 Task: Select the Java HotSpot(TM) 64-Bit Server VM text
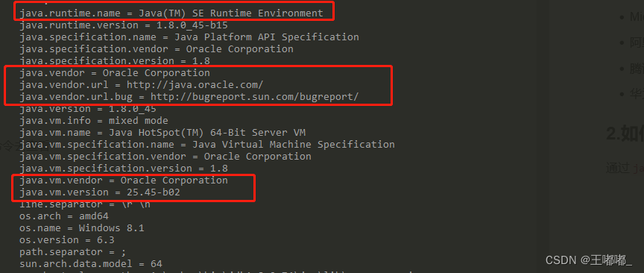pos(207,132)
